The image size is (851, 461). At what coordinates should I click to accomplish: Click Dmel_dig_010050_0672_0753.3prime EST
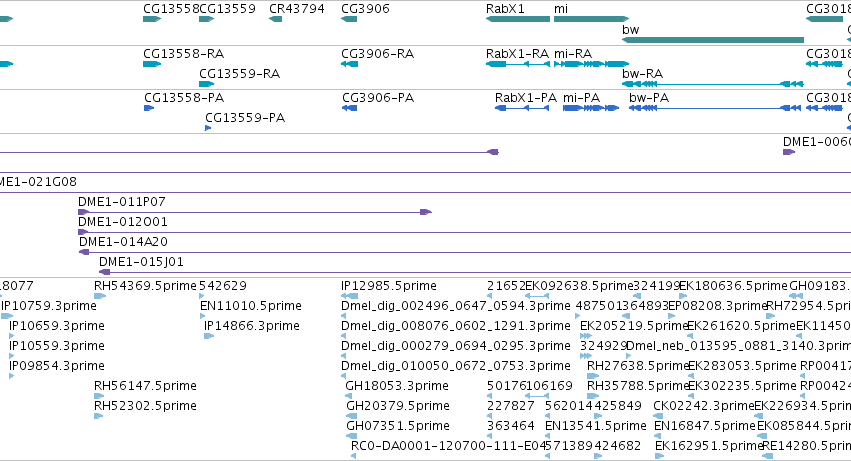point(344,376)
